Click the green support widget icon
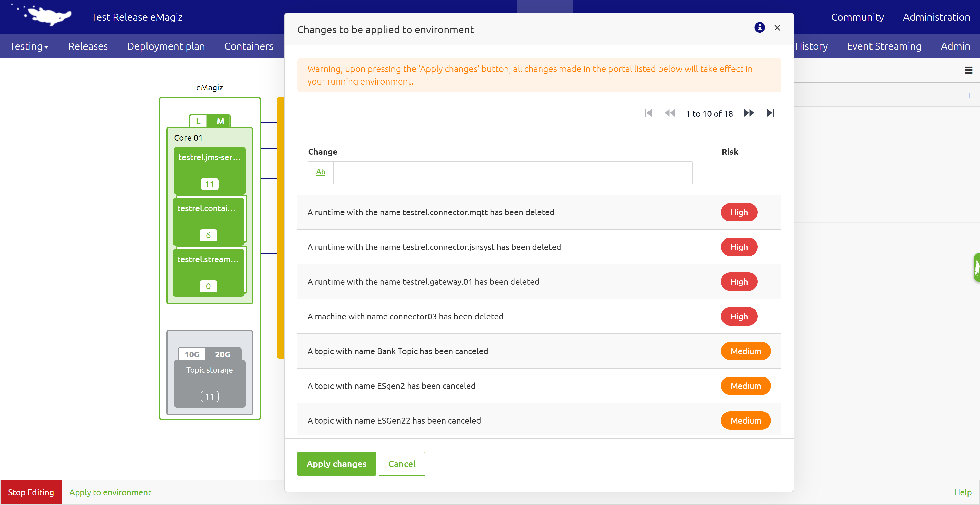 pyautogui.click(x=976, y=267)
